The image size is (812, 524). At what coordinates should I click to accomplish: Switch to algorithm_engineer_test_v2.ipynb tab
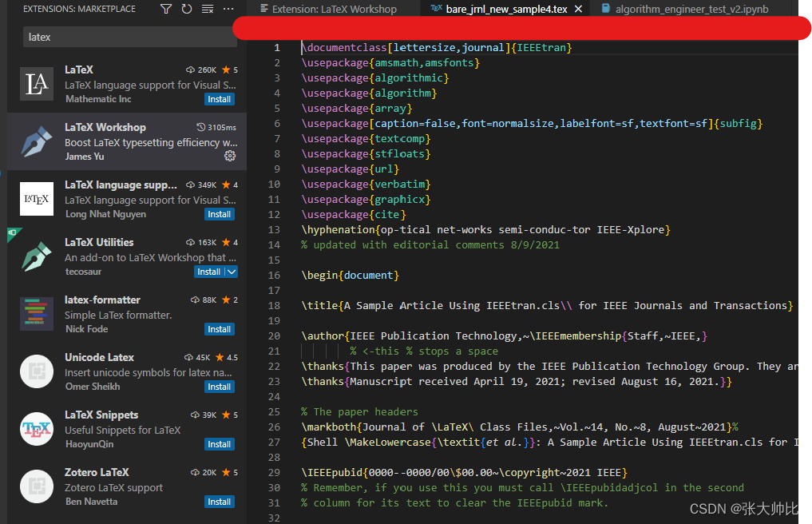click(x=691, y=9)
